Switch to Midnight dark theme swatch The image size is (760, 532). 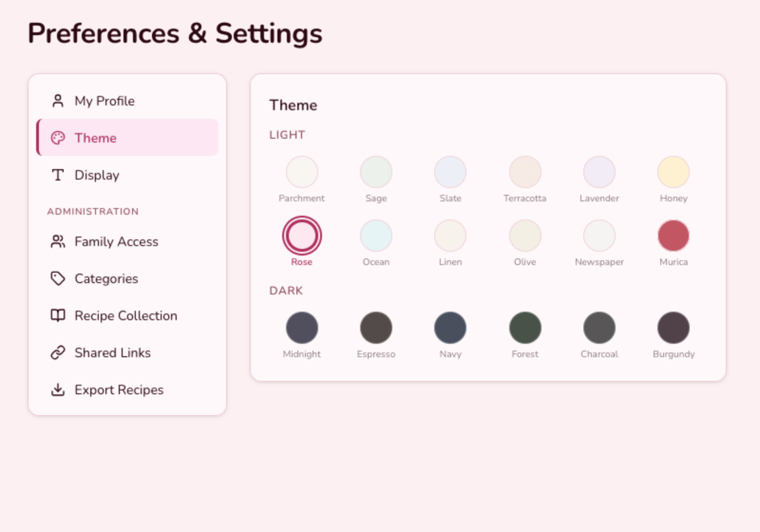click(302, 328)
